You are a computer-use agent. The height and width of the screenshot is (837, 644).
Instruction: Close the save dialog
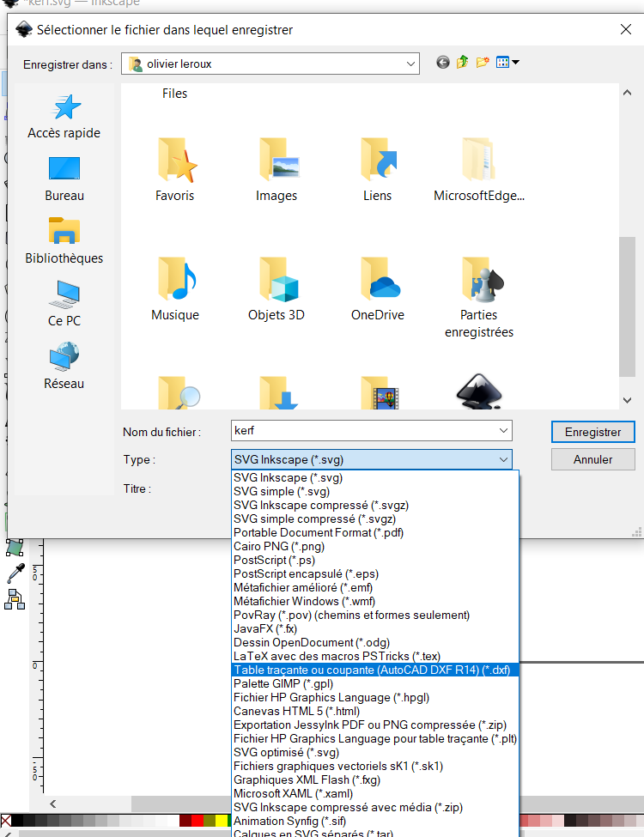[x=626, y=29]
